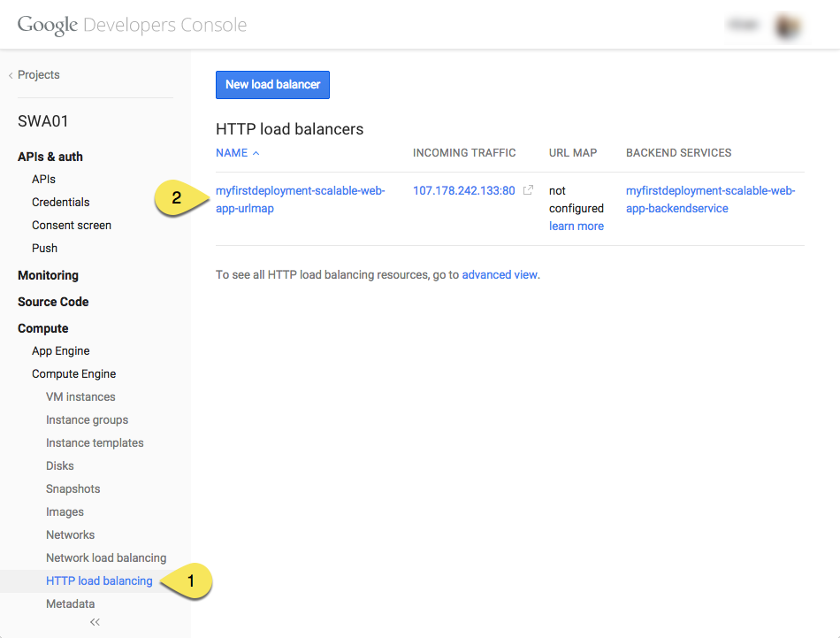Open Instance groups page
This screenshot has width=840, height=638.
(x=87, y=419)
